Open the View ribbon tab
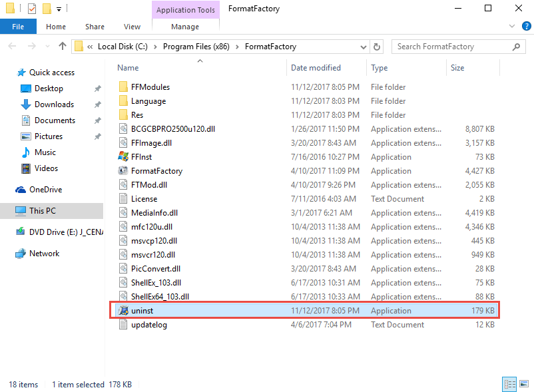Screen dimensions: 534x392 [x=132, y=27]
